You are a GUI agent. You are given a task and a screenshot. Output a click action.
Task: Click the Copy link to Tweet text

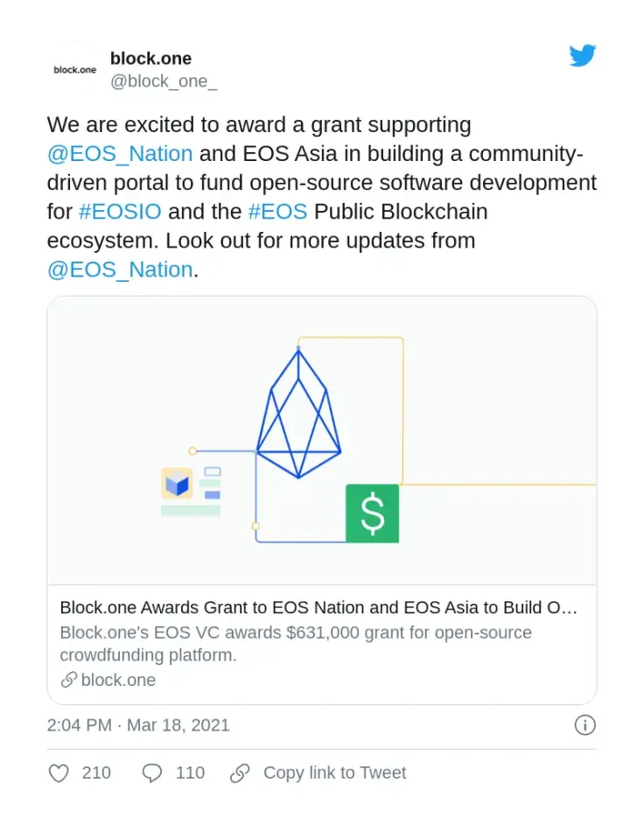(x=334, y=773)
